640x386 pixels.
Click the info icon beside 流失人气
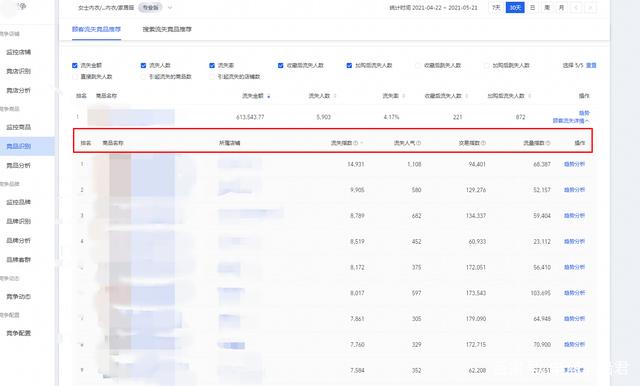point(418,143)
